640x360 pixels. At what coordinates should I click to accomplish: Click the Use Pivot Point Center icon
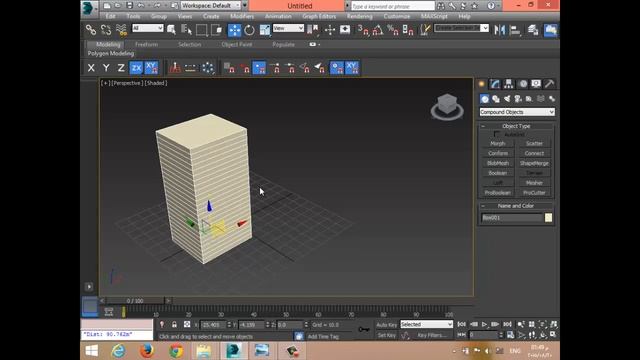[313, 30]
